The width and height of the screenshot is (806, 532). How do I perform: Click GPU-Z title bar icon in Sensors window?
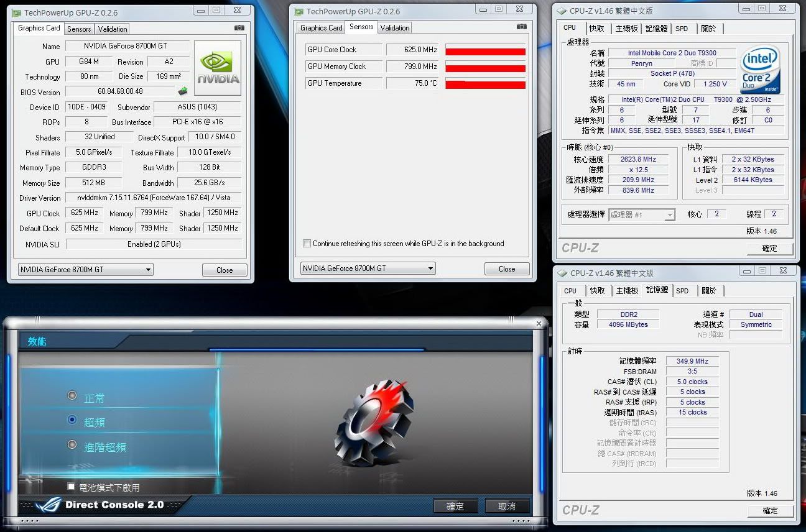299,11
